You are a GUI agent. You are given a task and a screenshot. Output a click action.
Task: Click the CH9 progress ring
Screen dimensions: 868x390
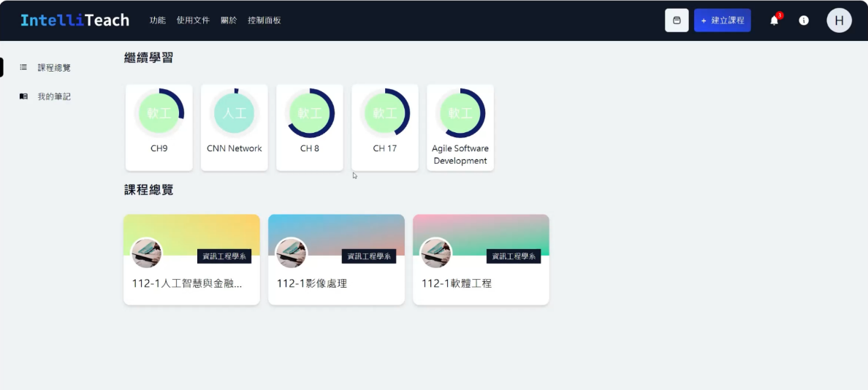click(x=159, y=113)
